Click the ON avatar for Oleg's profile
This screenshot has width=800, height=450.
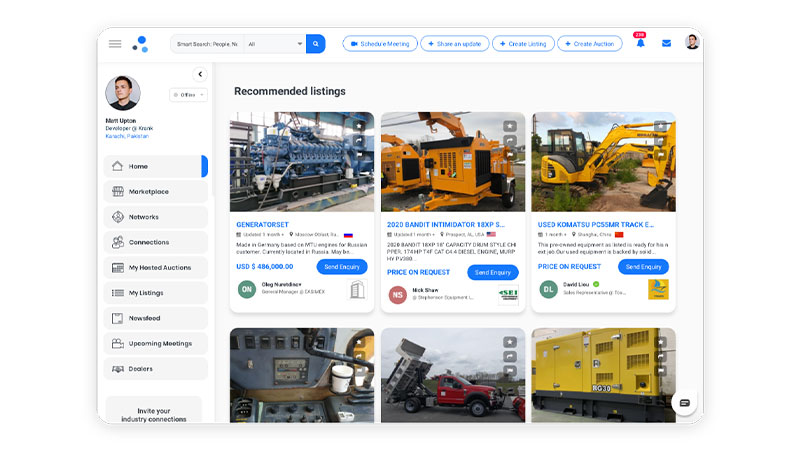(247, 289)
